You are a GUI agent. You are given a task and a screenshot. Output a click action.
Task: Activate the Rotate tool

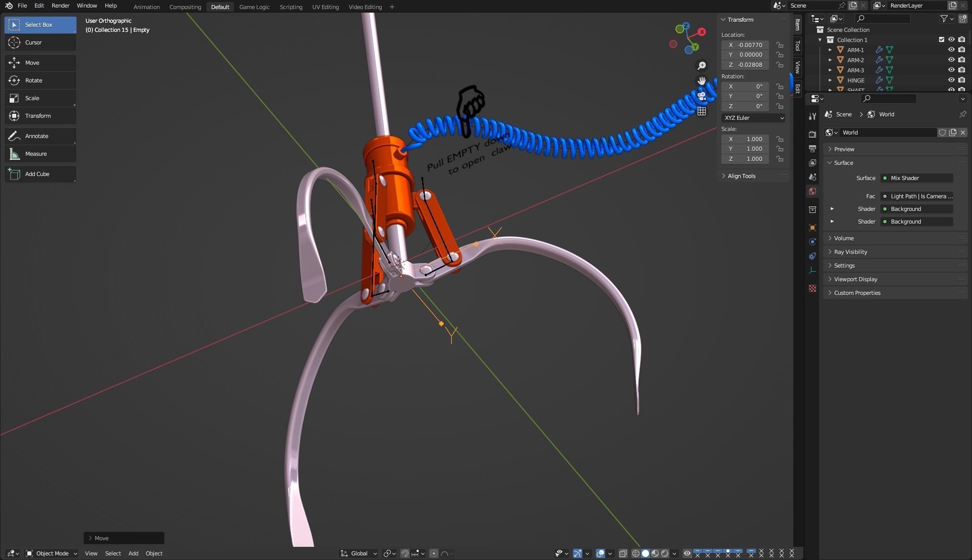coord(40,80)
